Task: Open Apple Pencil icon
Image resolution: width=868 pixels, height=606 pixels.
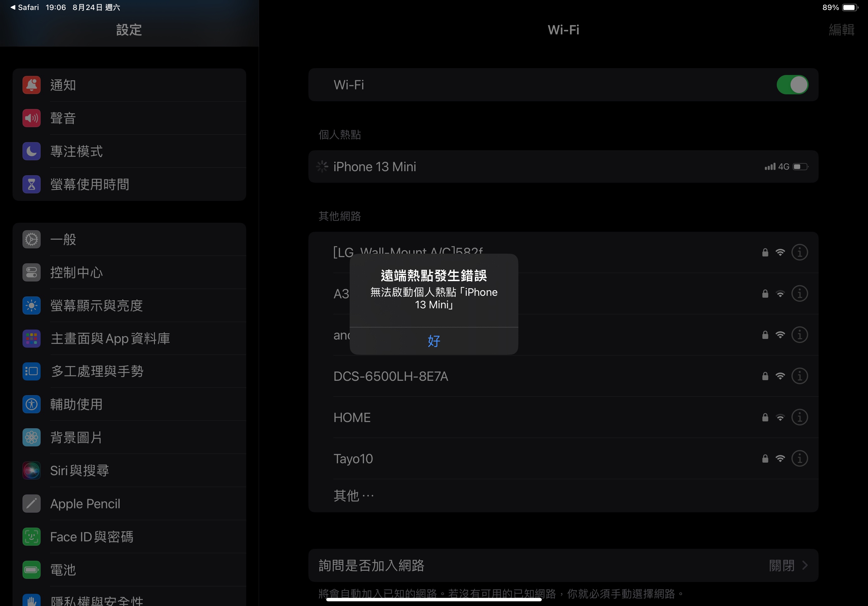Action: pyautogui.click(x=31, y=504)
